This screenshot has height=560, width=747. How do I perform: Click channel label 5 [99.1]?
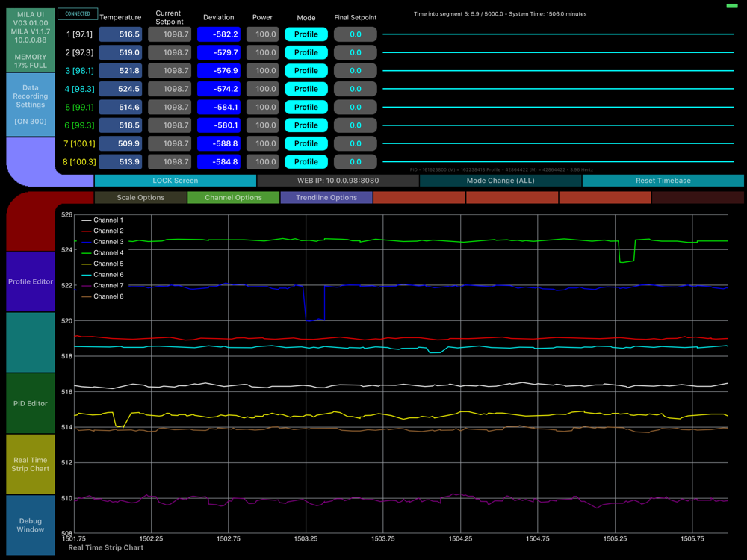coord(80,107)
